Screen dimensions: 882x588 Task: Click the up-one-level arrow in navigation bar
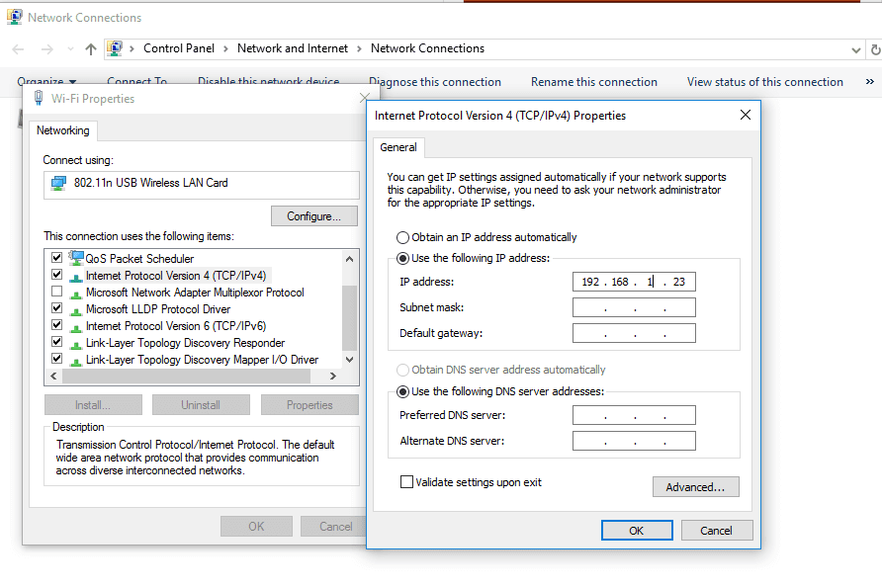tap(90, 47)
